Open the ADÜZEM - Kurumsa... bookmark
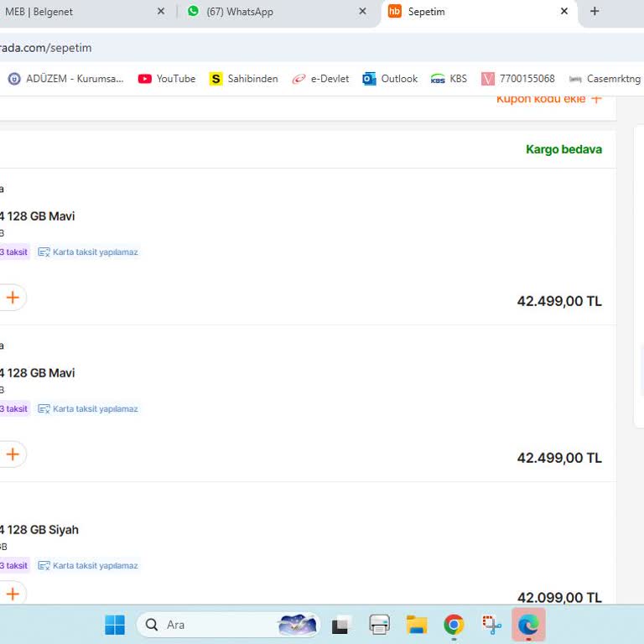The width and height of the screenshot is (644, 644). coord(65,79)
